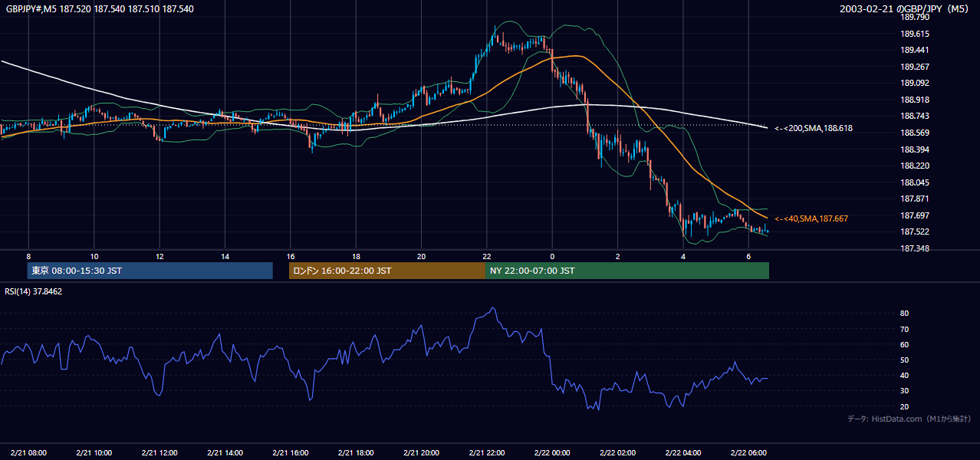Click hour label 10 under price chart
Image resolution: width=980 pixels, height=460 pixels.
click(x=94, y=256)
